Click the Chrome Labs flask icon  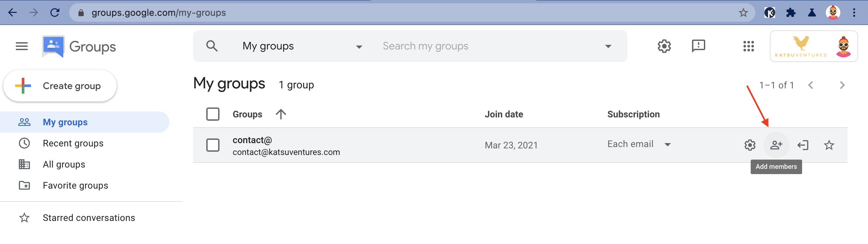(x=812, y=13)
